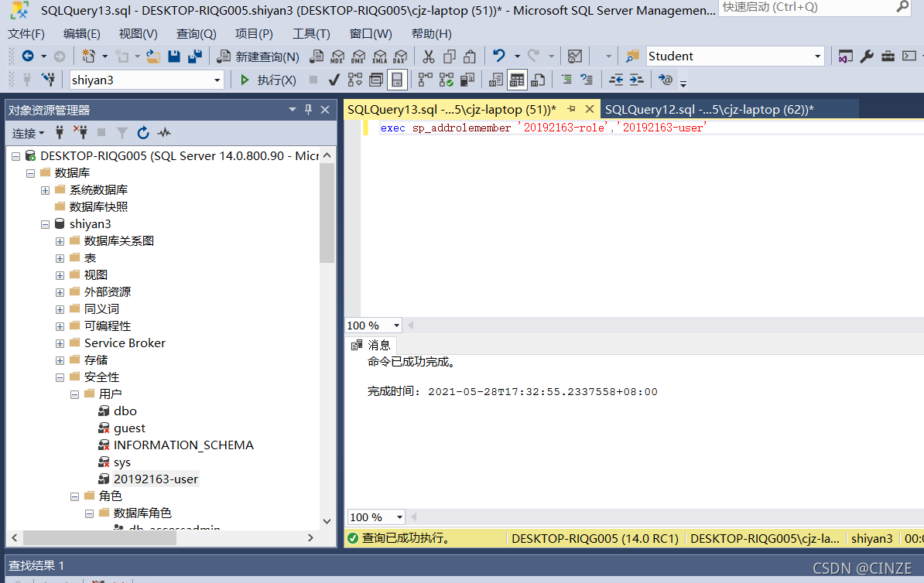Open Activity Monitor icon in Object Explorer
The image size is (924, 583).
164,133
